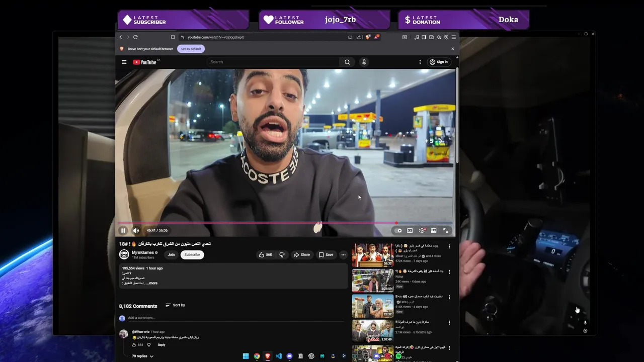Open Discord from the taskbar

289,356
